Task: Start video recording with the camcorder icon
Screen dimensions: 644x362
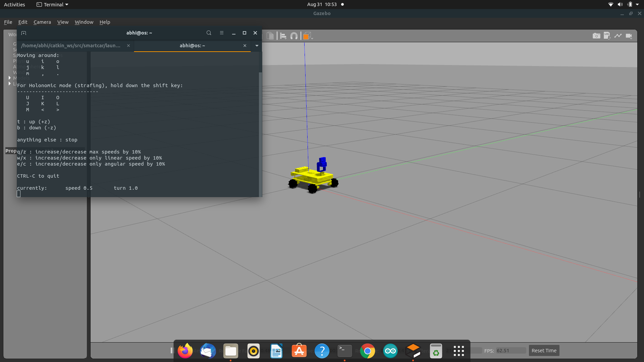Action: (629, 36)
